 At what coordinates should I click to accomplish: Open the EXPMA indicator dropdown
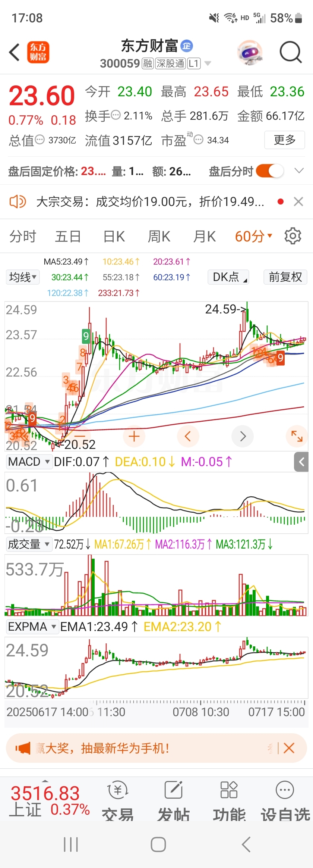click(x=32, y=627)
